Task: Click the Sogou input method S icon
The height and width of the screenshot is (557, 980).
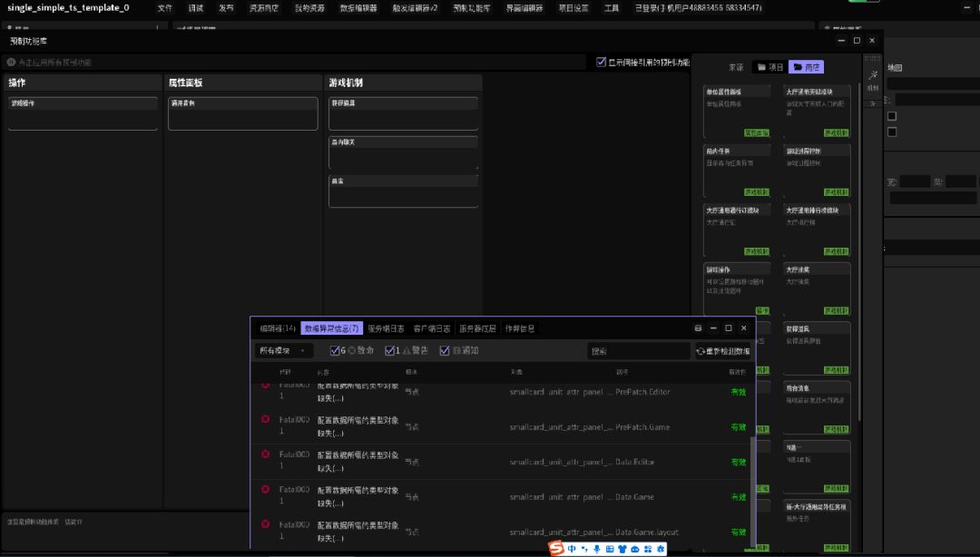Action: pos(557,549)
